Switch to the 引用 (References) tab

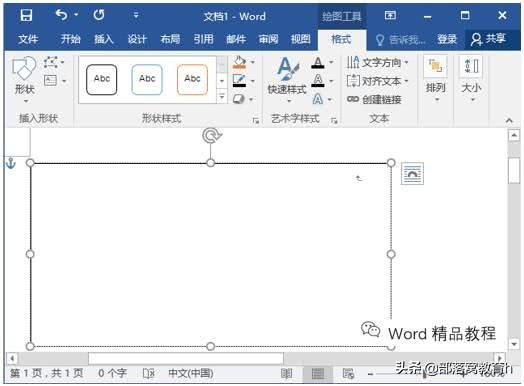[203, 39]
